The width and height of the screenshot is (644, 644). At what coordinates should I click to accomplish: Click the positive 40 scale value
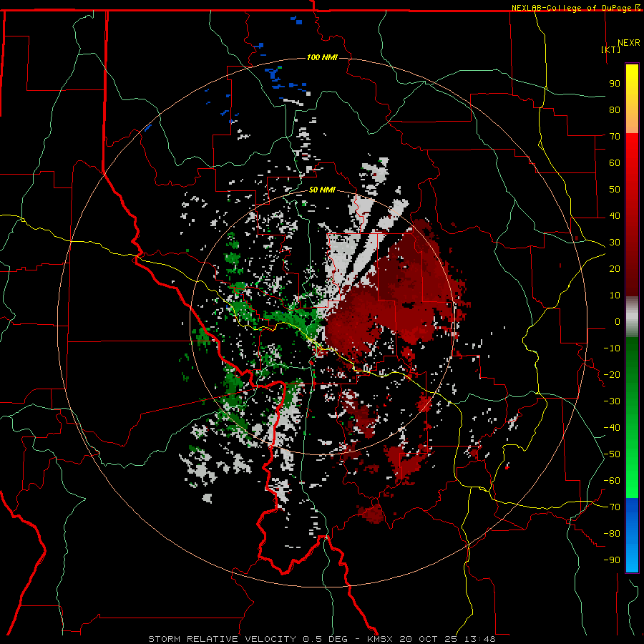pos(615,215)
